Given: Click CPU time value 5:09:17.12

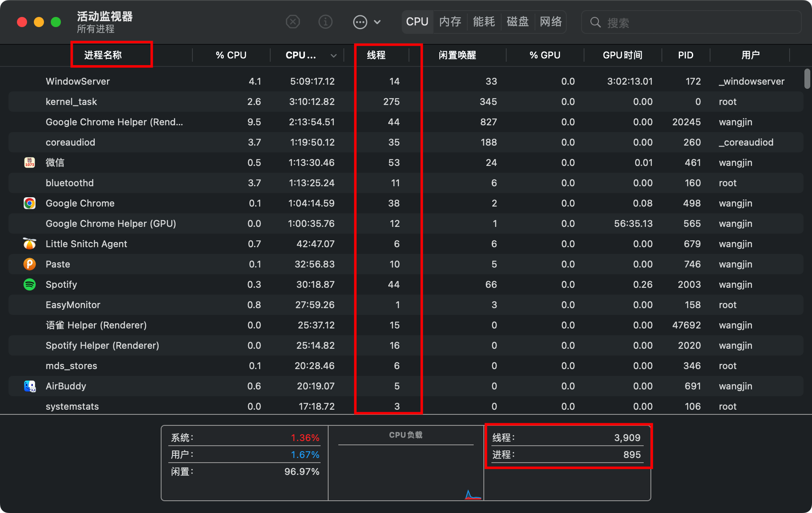Looking at the screenshot, I should [313, 81].
